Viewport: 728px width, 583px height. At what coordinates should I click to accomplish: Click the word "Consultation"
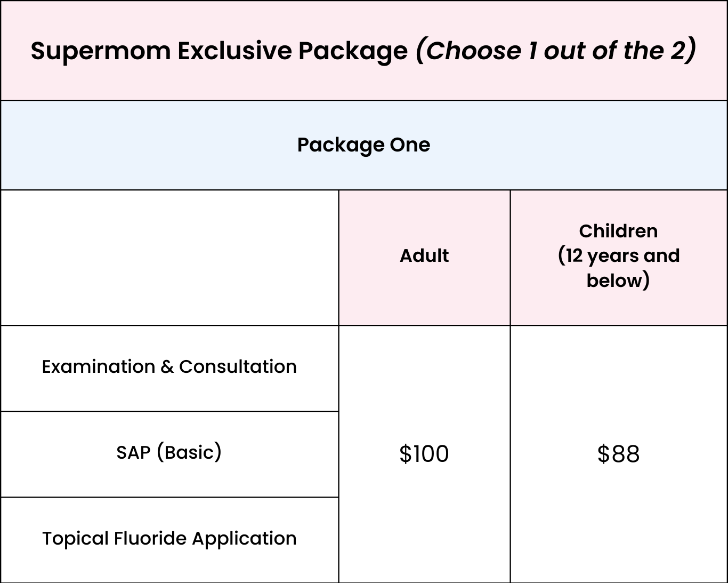[238, 367]
